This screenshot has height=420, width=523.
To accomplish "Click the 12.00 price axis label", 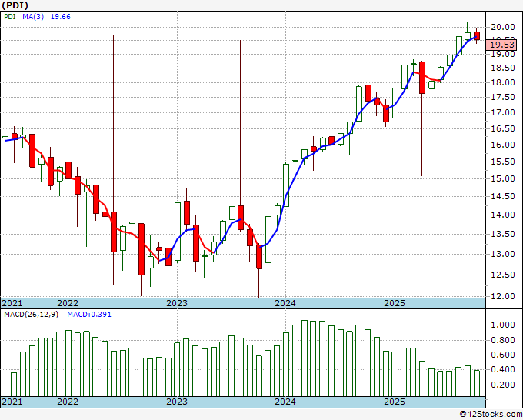I will click(x=503, y=296).
